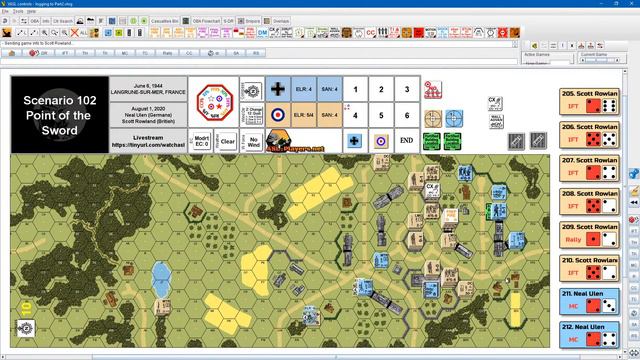Click the German ELR: 4 box
Viewport: 640px width, 360px height.
click(304, 89)
